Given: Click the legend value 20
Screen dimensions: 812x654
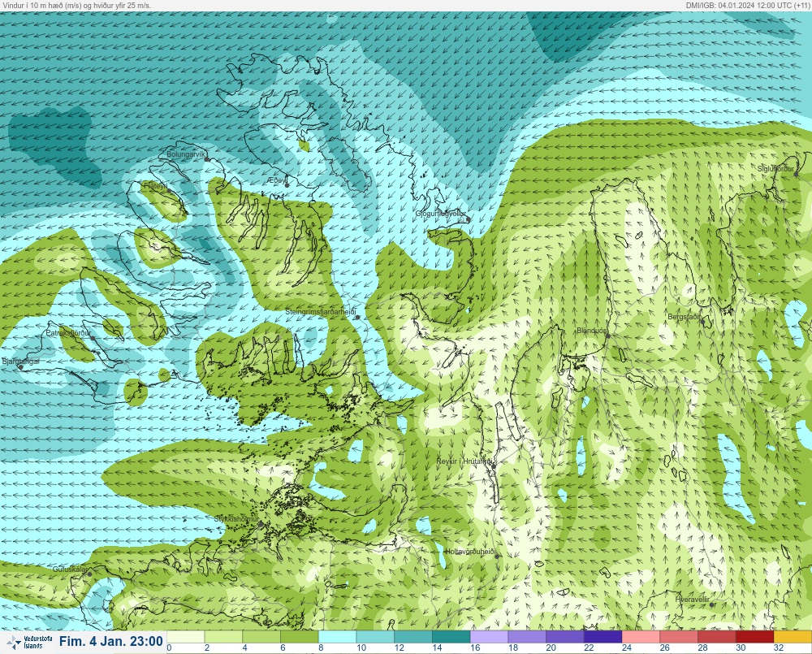Looking at the screenshot, I should 551,648.
